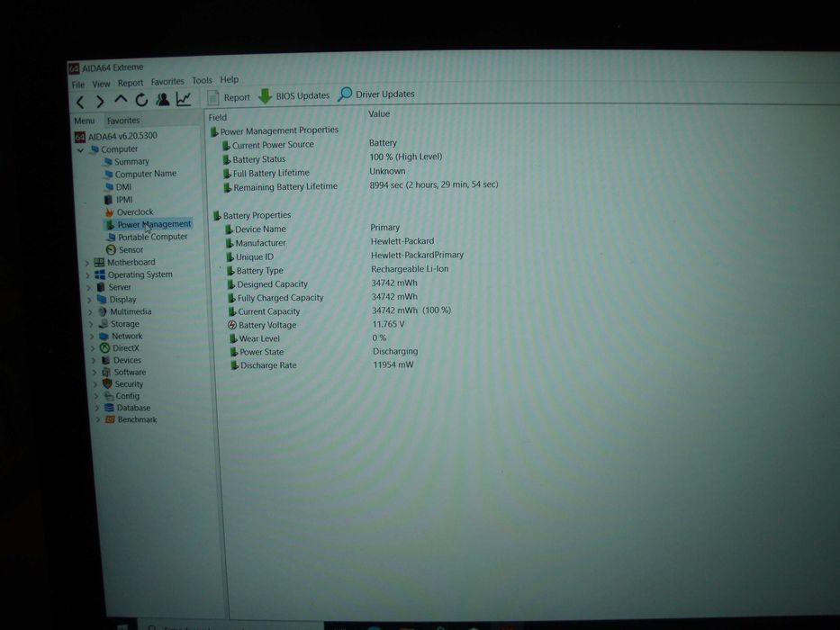840x630 pixels.
Task: Select Summary in the tree
Action: (126, 162)
